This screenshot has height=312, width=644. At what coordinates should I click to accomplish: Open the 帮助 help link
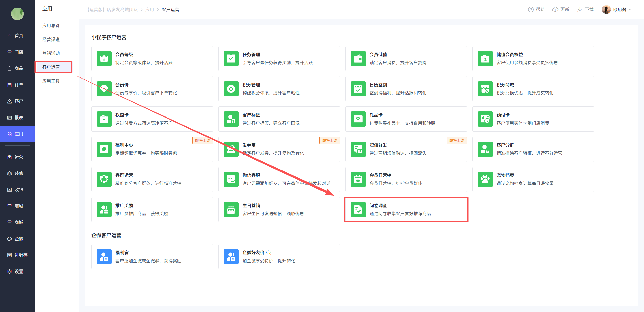(536, 10)
